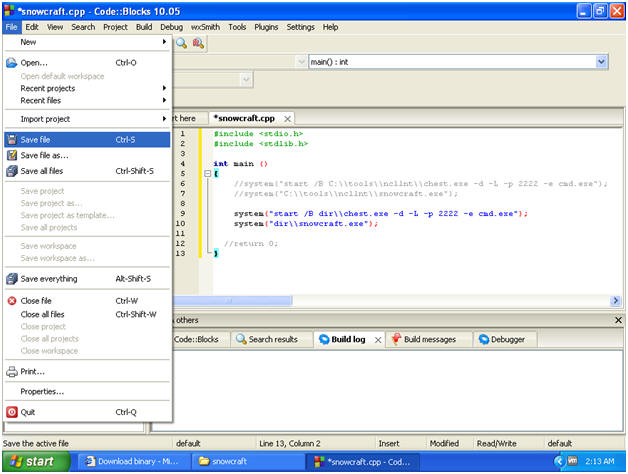The image size is (628, 474).
Task: Expand the Recent projects submenu
Action: click(x=87, y=88)
